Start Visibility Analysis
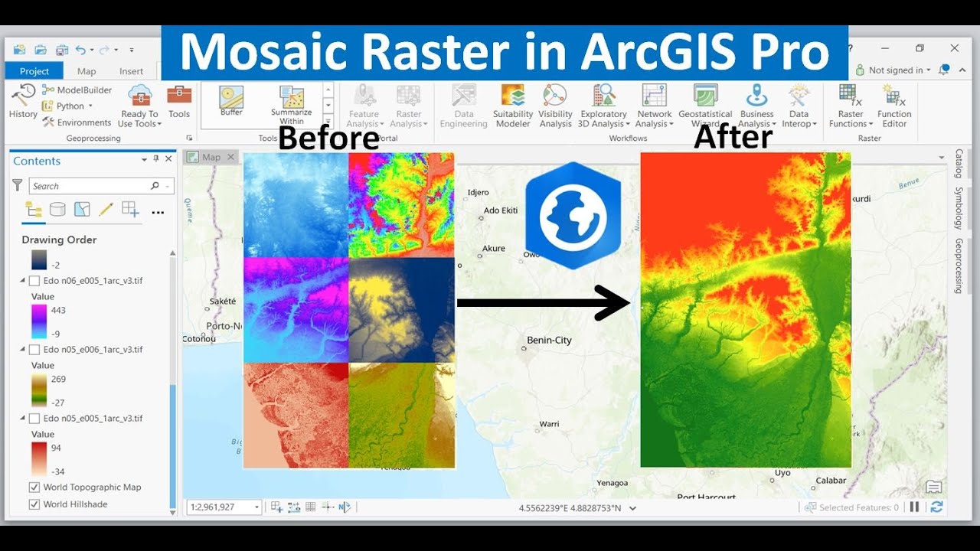The image size is (980, 551). pos(555,106)
